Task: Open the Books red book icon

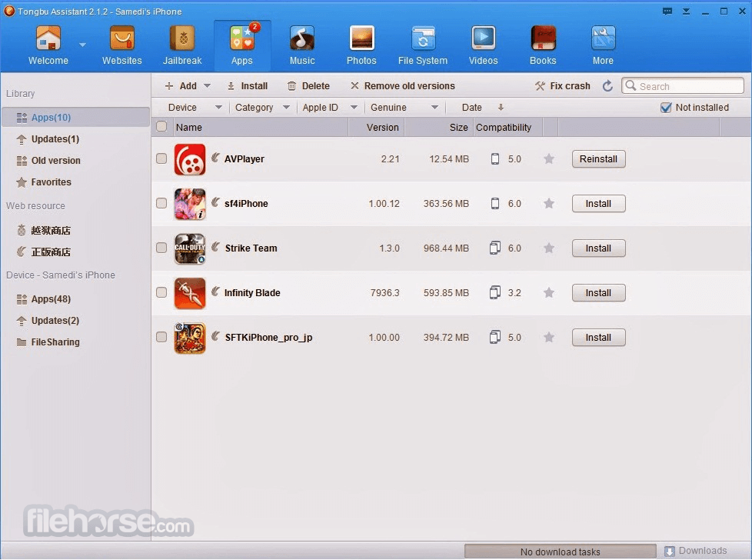Action: (543, 38)
